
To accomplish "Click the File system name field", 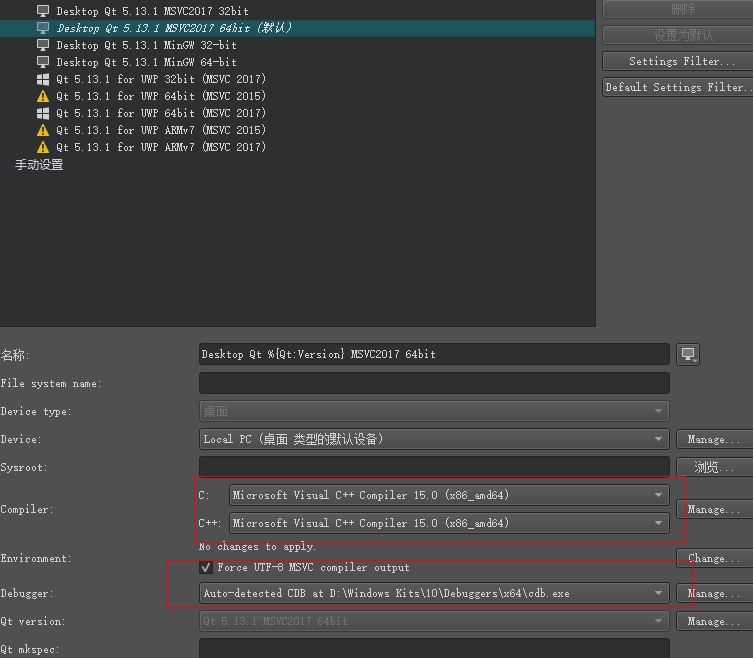I will pos(434,383).
